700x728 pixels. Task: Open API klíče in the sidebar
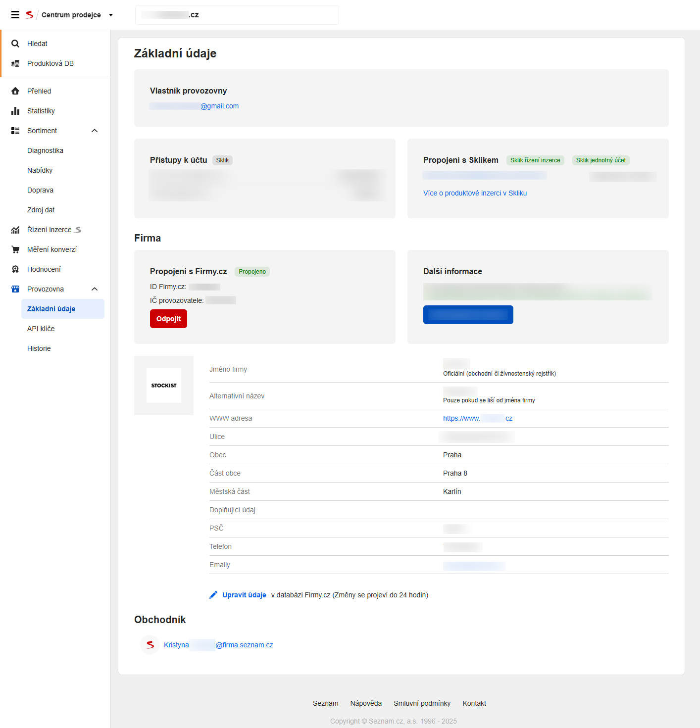coord(41,329)
